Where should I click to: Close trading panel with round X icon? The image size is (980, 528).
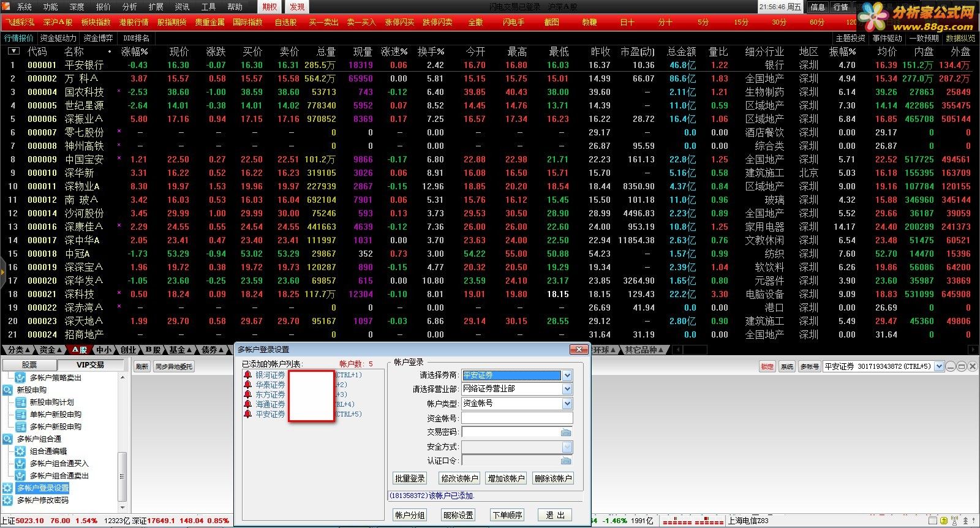point(973,366)
